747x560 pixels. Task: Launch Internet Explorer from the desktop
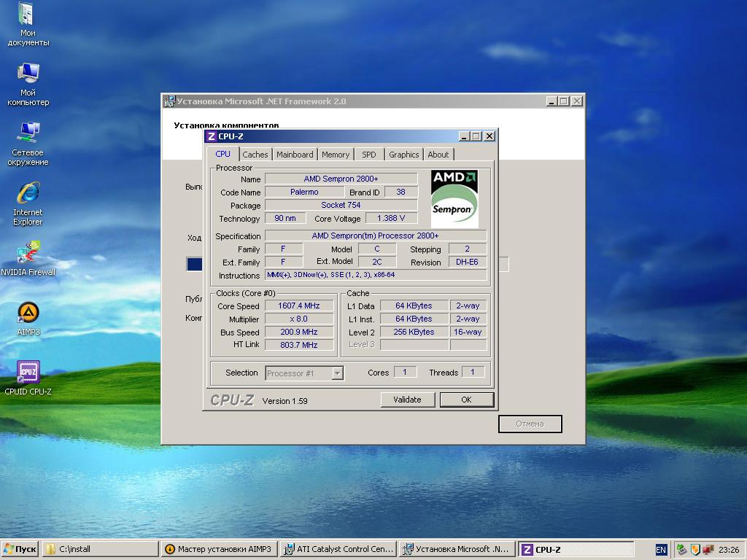(28, 204)
